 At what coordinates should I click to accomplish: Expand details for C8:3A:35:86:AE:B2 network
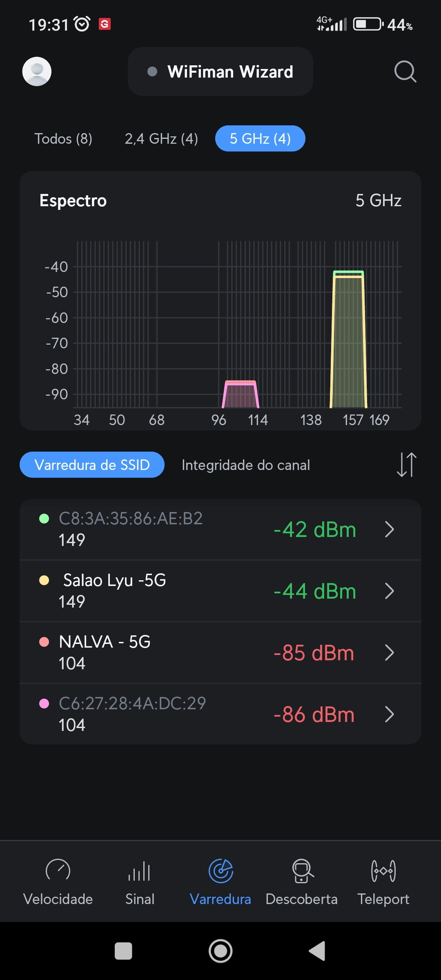pos(389,530)
